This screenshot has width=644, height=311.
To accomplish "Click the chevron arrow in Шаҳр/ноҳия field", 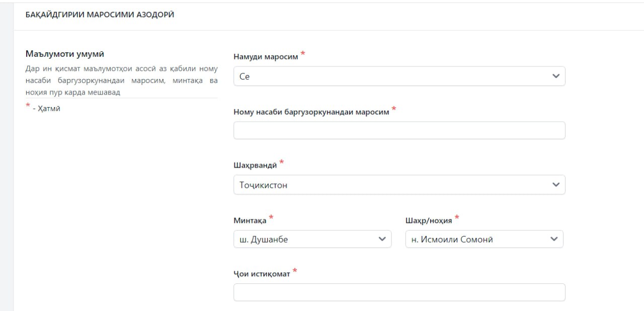I will [554, 240].
